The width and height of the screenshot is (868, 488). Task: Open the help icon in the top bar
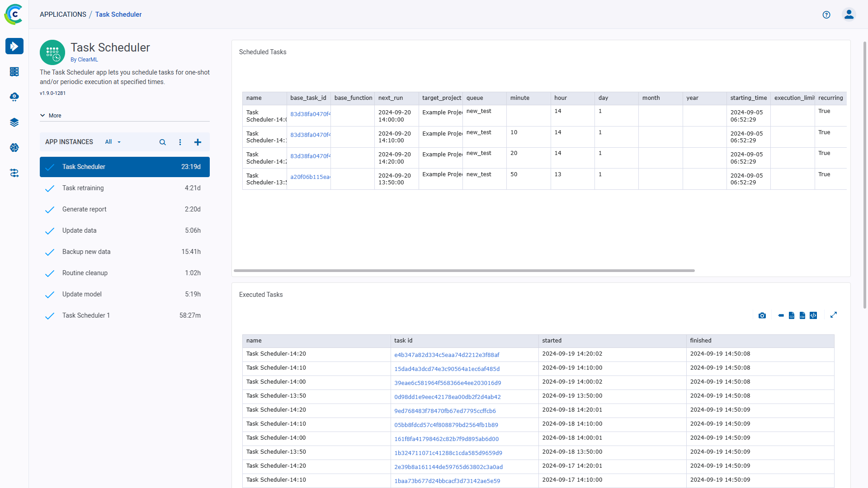pos(826,14)
